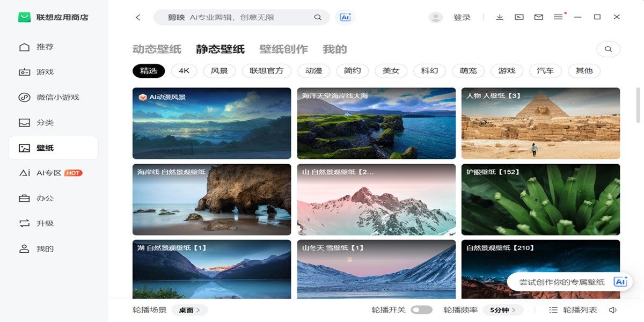644x322 pixels.
Task: Select the 微信小游戏 sidebar icon
Action: click(x=42, y=97)
